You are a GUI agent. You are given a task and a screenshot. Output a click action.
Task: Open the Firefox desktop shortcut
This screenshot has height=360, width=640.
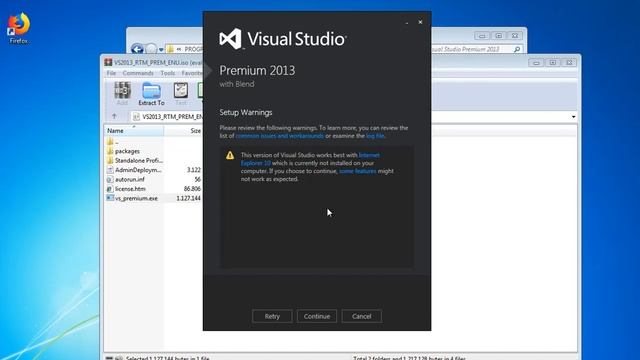19,28
